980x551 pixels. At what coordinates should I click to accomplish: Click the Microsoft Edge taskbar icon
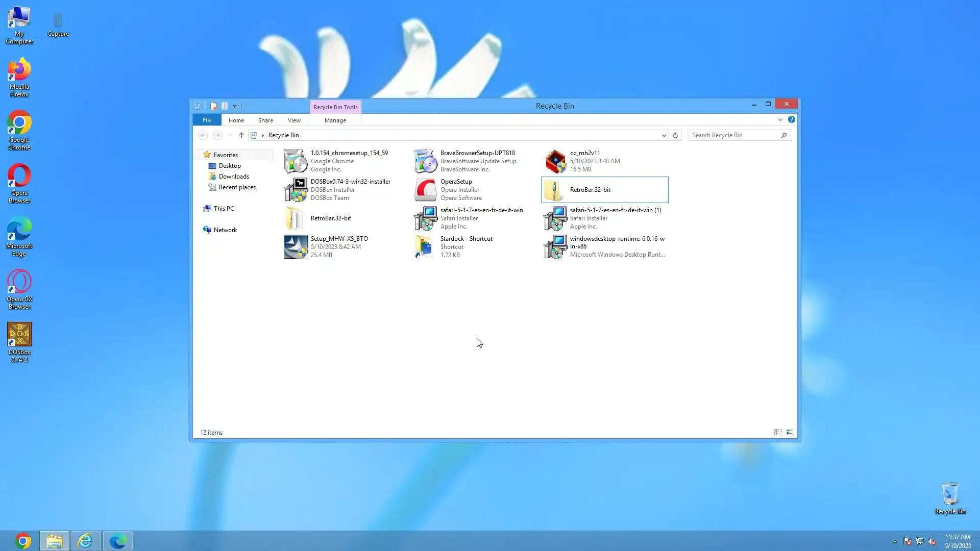(x=117, y=541)
